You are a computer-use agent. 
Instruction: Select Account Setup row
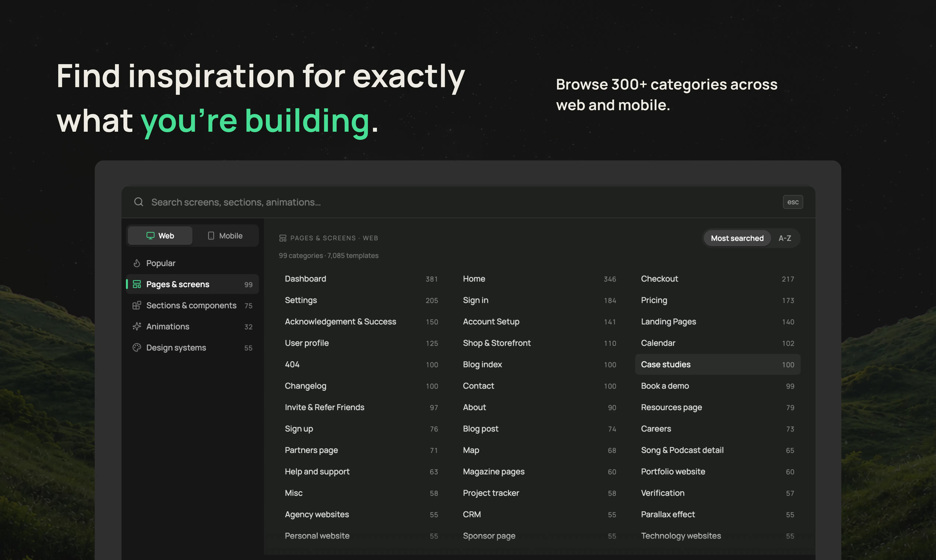pos(539,321)
